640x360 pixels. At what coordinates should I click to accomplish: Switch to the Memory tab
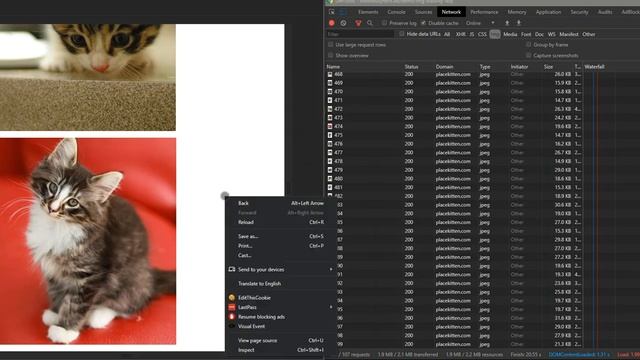pos(517,12)
